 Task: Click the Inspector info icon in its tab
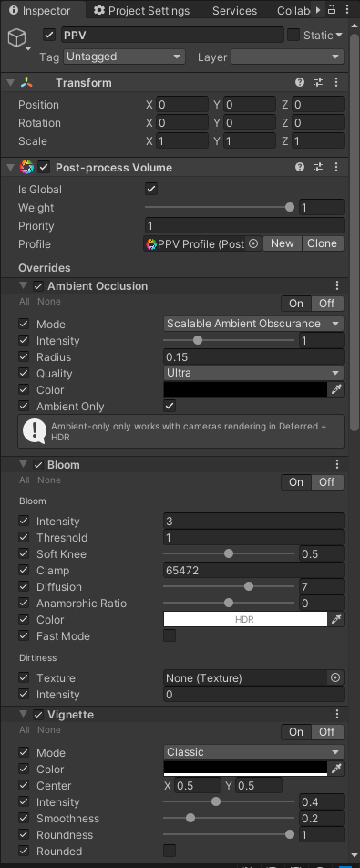[x=14, y=10]
